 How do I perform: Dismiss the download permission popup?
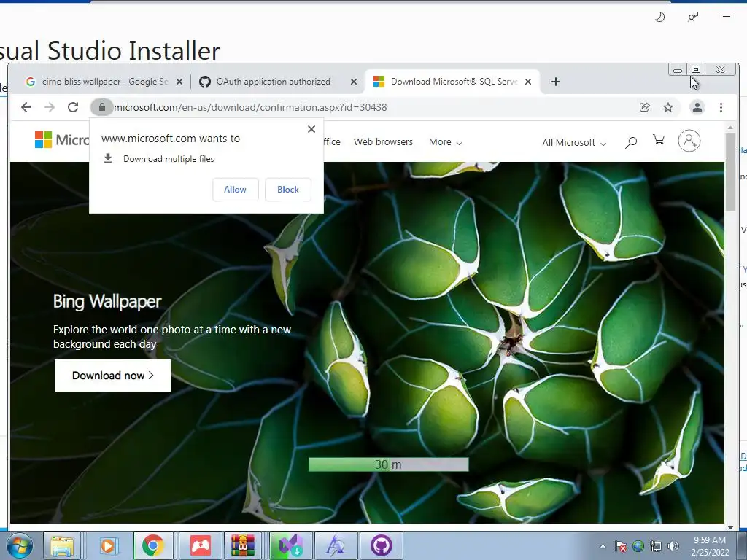click(x=311, y=129)
